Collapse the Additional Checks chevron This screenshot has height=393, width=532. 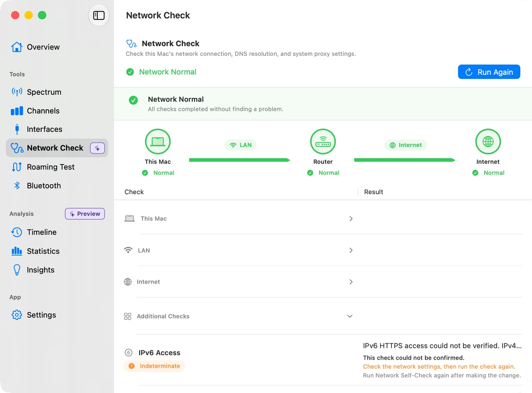click(350, 316)
